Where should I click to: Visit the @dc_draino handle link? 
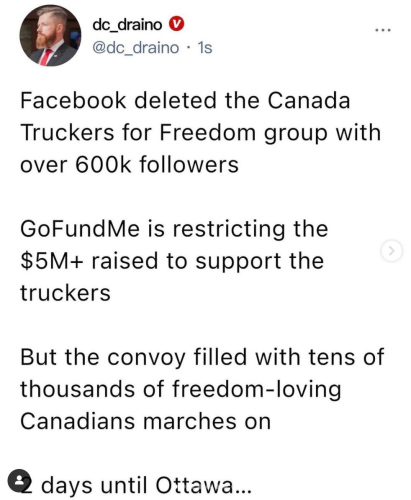[x=136, y=48]
